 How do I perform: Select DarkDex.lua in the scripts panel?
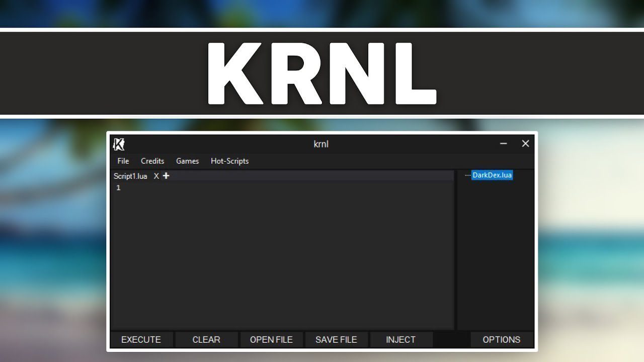pyautogui.click(x=492, y=175)
